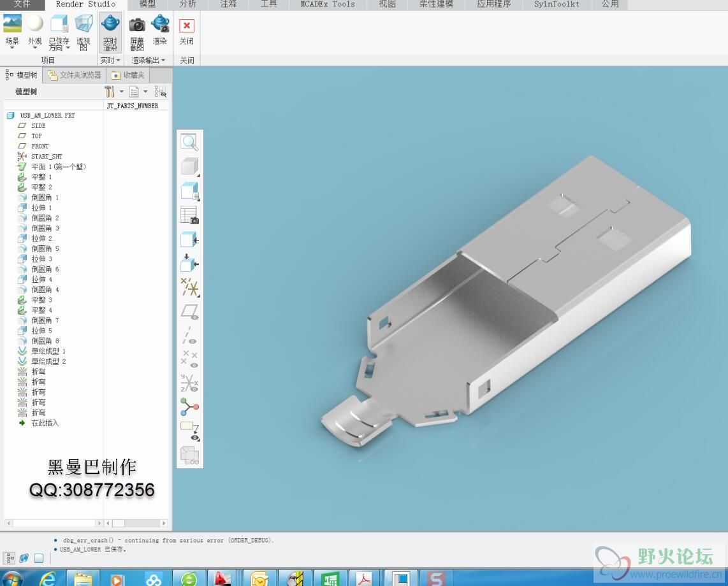Open the 文件 file menu
This screenshot has height=586, width=728.
(x=22, y=4)
